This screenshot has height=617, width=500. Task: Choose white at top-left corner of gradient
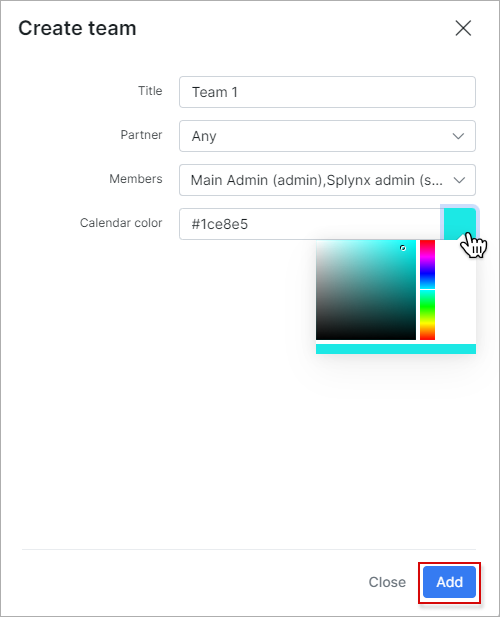pyautogui.click(x=318, y=242)
